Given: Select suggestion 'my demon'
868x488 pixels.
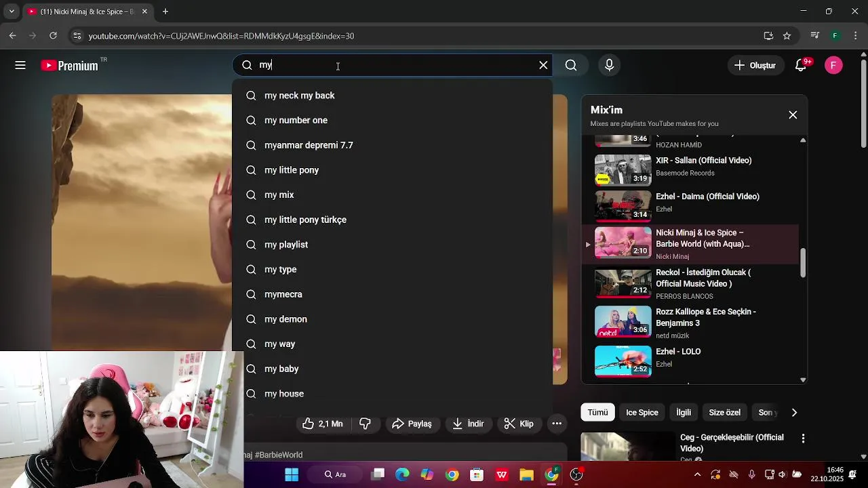Looking at the screenshot, I should pos(392,319).
